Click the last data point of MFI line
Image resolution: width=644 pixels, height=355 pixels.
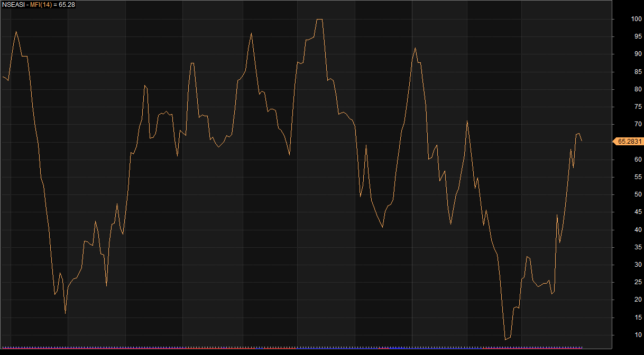582,141
